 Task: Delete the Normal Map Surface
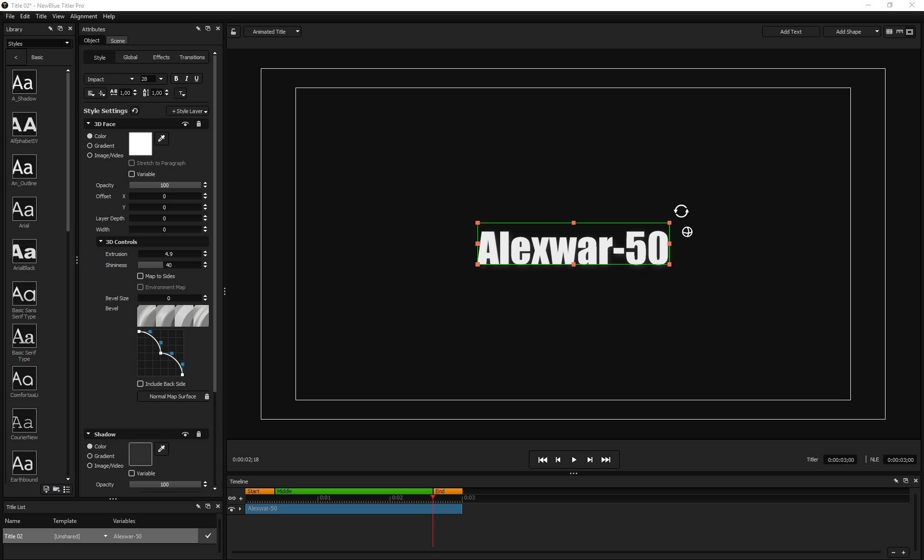click(207, 396)
